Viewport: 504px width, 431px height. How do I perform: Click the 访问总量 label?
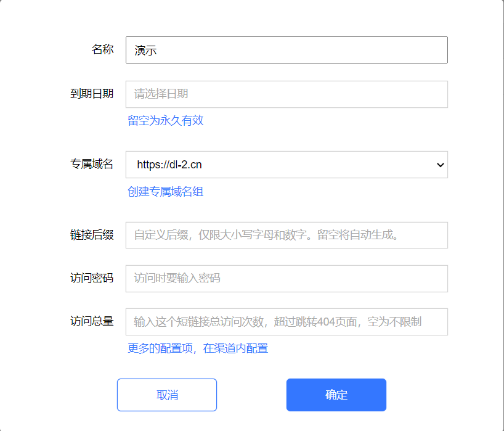click(x=92, y=321)
